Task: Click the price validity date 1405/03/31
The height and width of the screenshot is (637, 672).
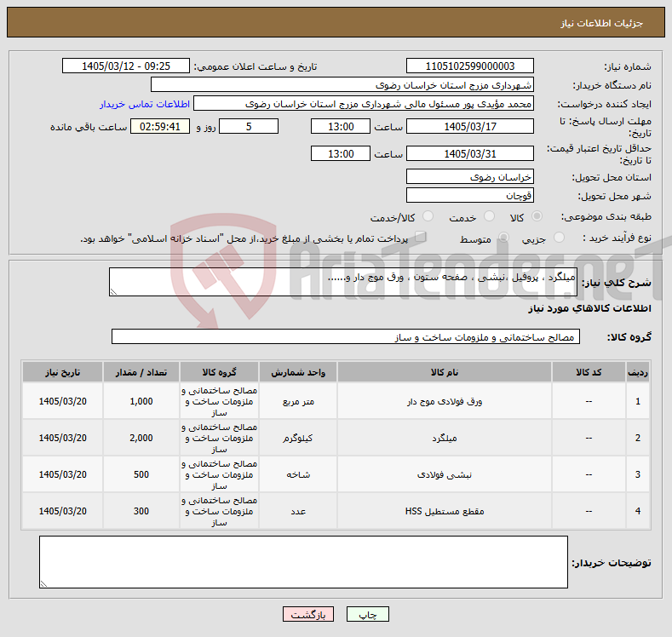Action: click(469, 154)
